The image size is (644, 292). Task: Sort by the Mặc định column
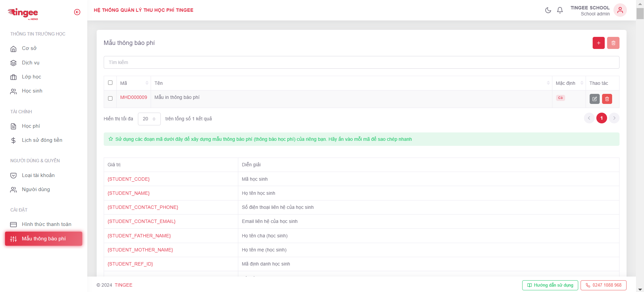[x=582, y=83]
